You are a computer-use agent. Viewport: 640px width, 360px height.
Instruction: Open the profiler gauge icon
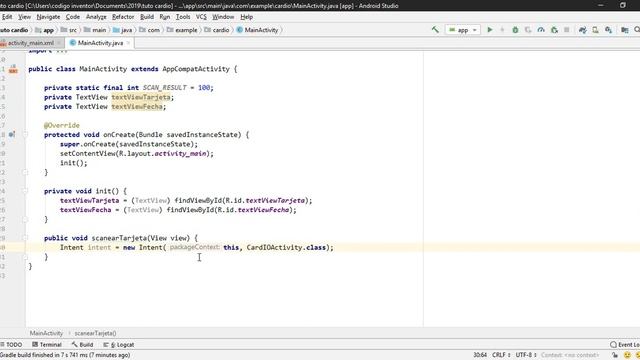(x=541, y=30)
